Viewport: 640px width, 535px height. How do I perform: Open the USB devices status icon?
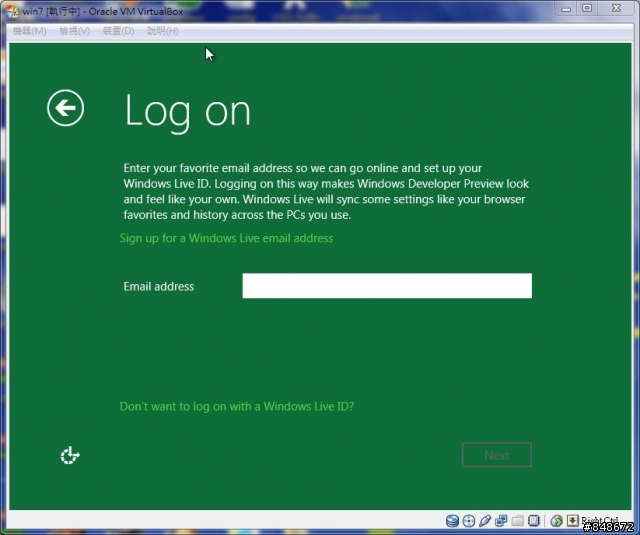pyautogui.click(x=485, y=521)
